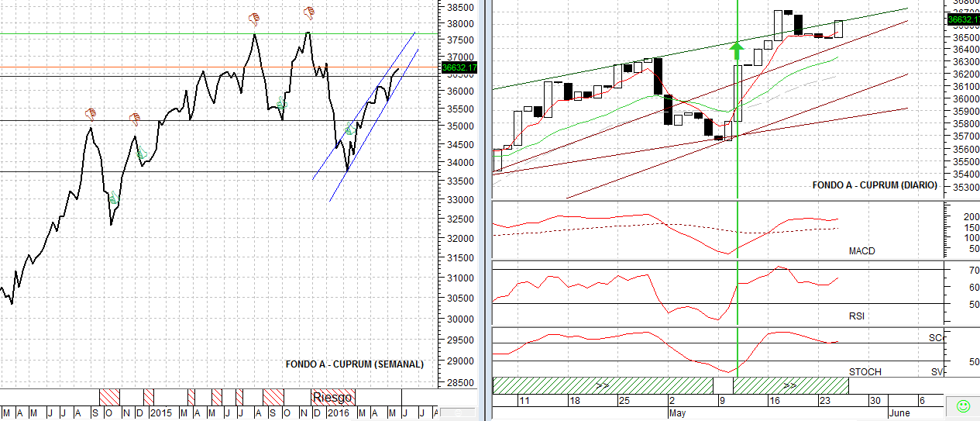Select thumbs-down marker at the mid-2015 peak

253,18
